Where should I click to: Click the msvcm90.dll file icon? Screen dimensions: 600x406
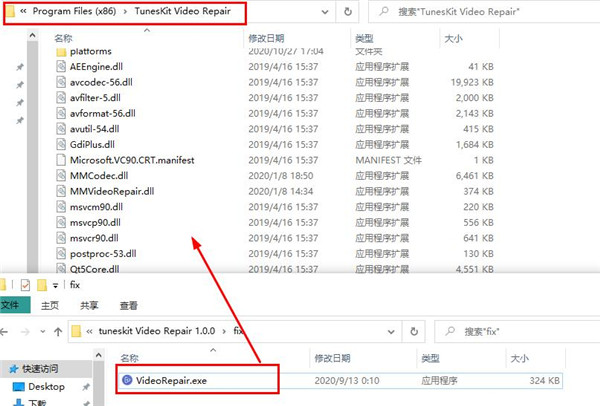pyautogui.click(x=61, y=207)
